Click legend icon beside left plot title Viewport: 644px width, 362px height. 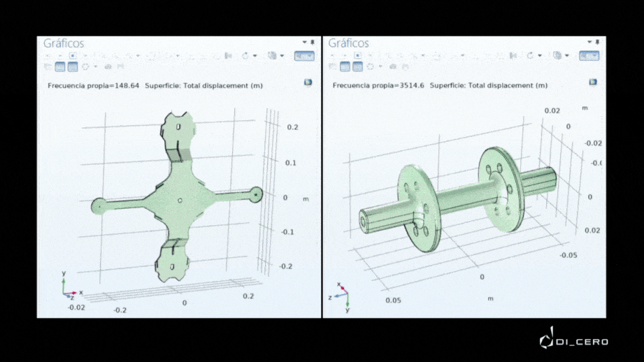coord(308,82)
